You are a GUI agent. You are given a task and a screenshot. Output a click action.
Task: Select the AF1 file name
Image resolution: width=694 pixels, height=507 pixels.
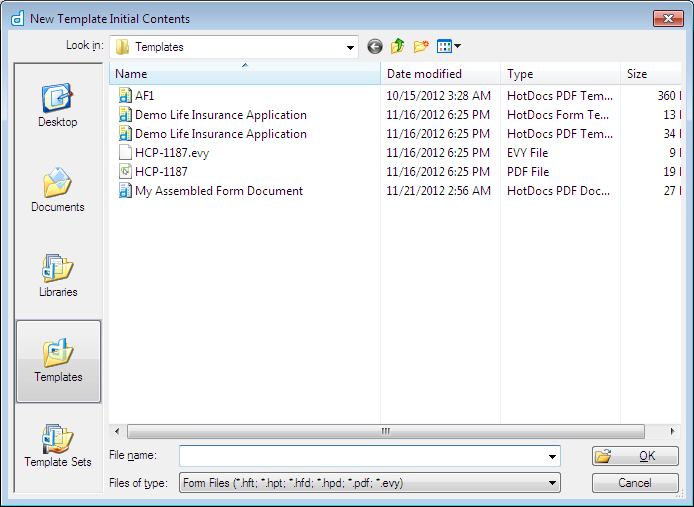pyautogui.click(x=144, y=96)
